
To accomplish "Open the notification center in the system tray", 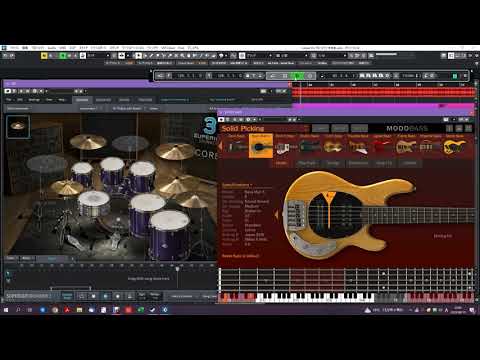I will (472, 310).
